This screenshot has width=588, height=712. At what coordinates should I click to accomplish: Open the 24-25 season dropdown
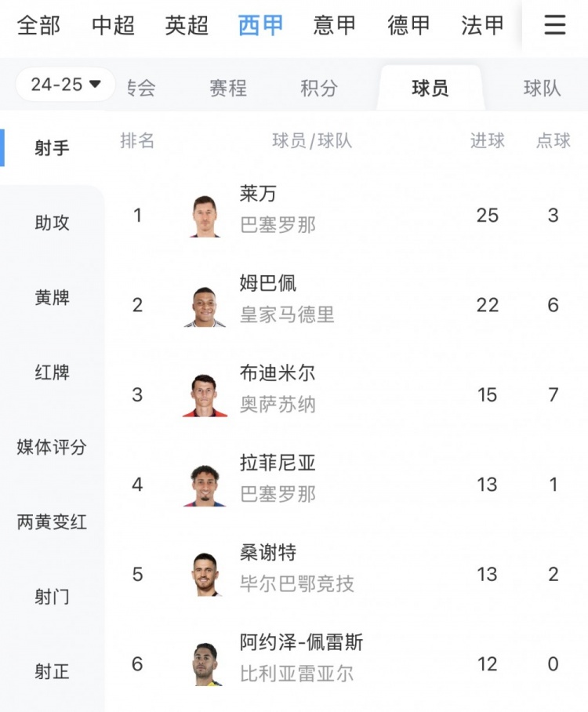(x=66, y=85)
